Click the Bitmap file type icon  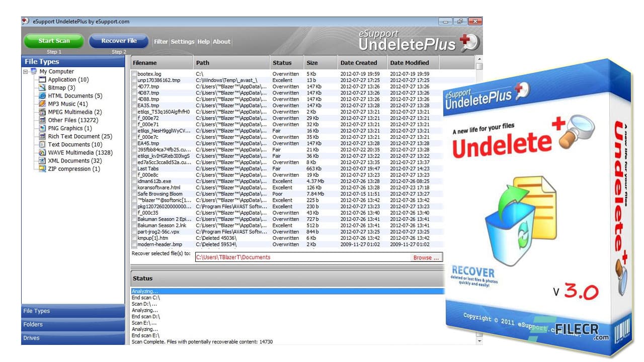pyautogui.click(x=43, y=87)
